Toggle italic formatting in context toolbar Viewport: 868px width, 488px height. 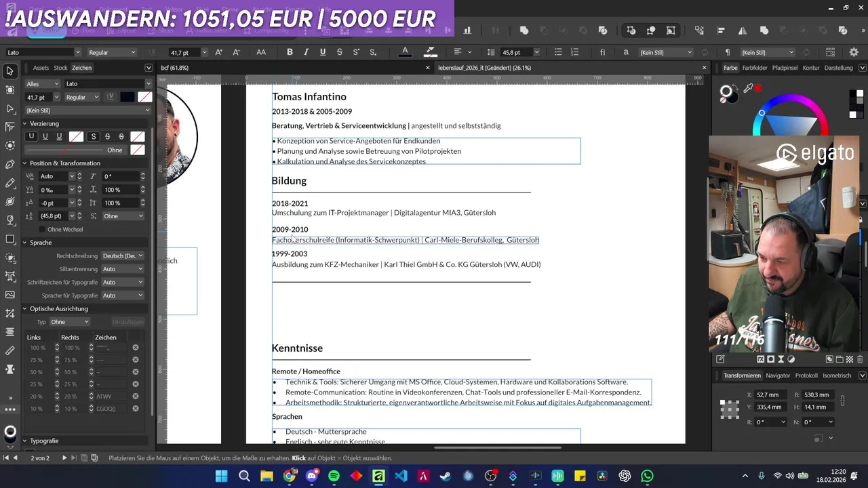[306, 52]
